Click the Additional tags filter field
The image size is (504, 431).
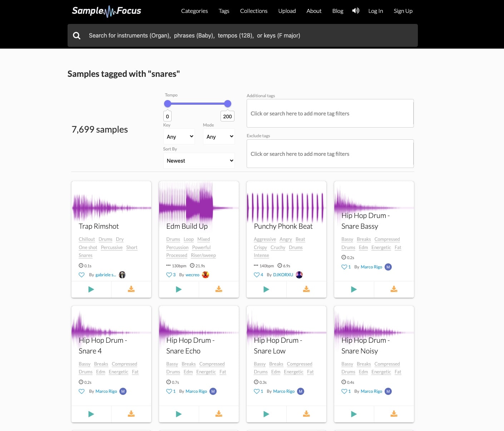pos(330,113)
